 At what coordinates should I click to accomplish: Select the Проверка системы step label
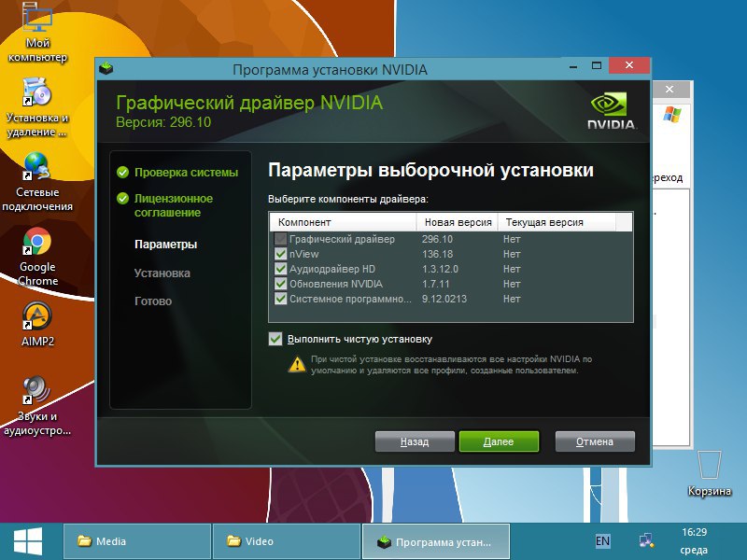(186, 173)
